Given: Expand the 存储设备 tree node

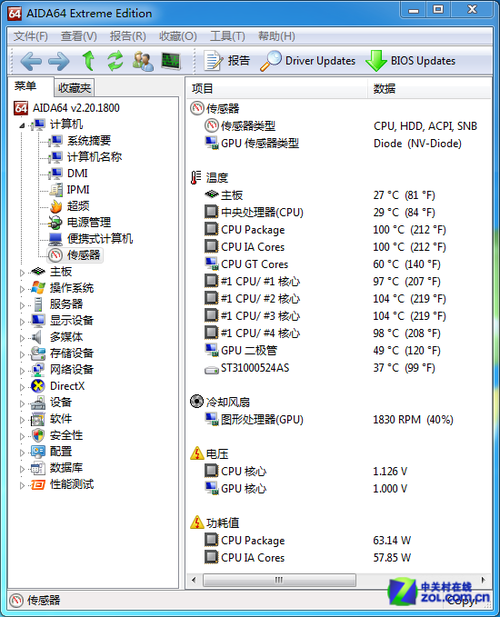Looking at the screenshot, I should coord(22,354).
